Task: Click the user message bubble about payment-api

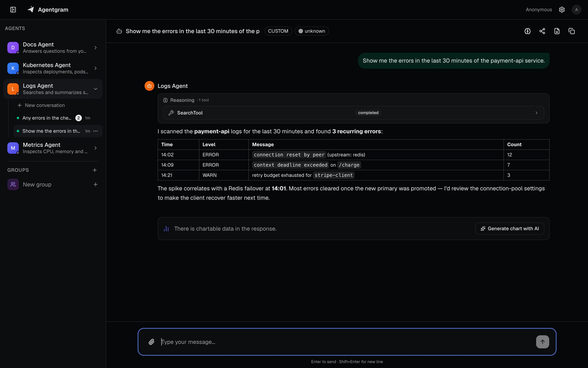Action: 454,61
